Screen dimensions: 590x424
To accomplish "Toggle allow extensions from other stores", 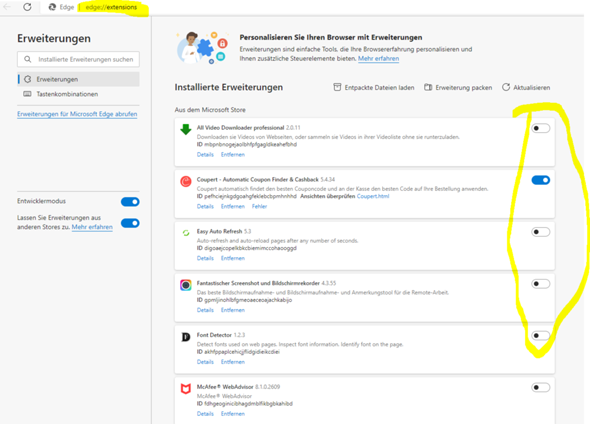I will (x=130, y=223).
